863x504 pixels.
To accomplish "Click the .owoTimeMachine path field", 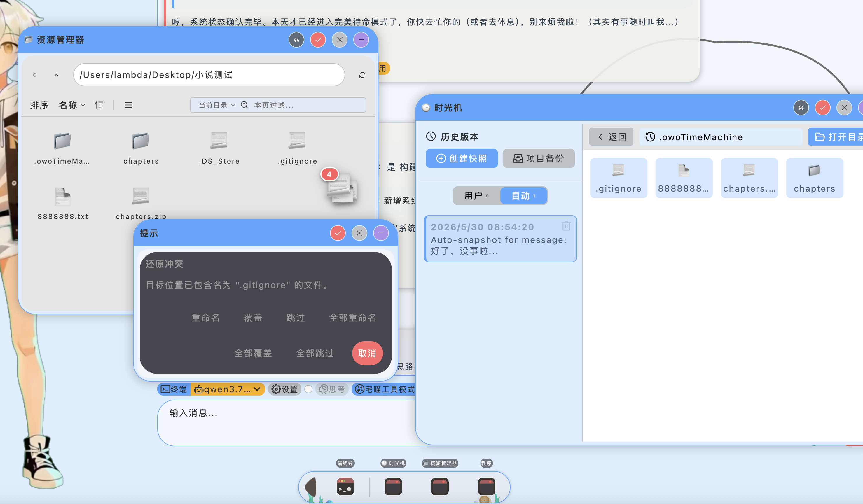I will pos(721,137).
